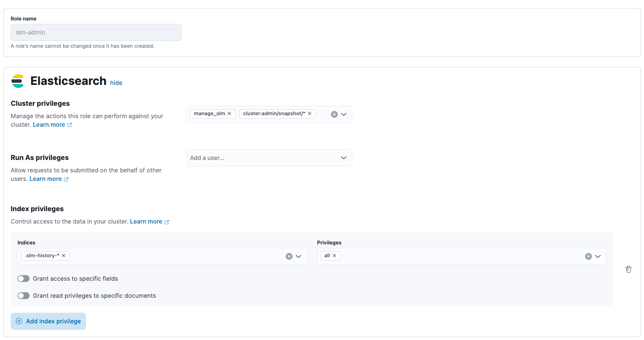Expand the Privileges dropdown

[598, 256]
